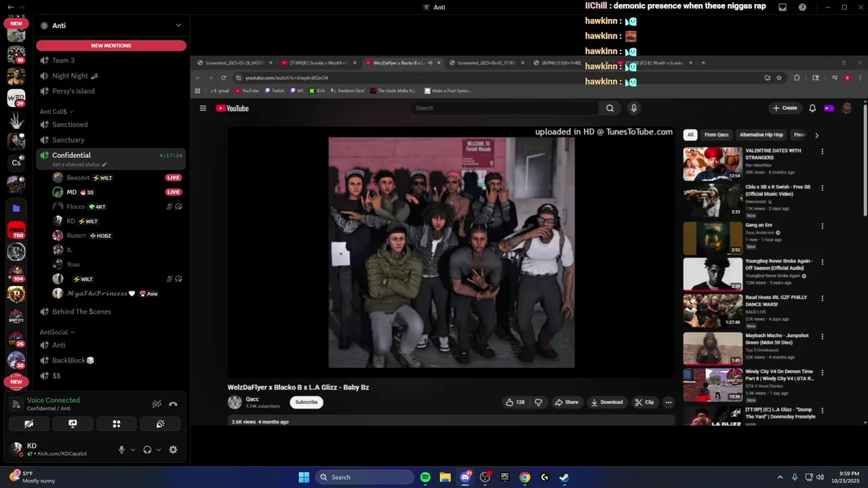868x488 pixels.
Task: Collapse the Anti Call$ category
Action: pyautogui.click(x=56, y=111)
